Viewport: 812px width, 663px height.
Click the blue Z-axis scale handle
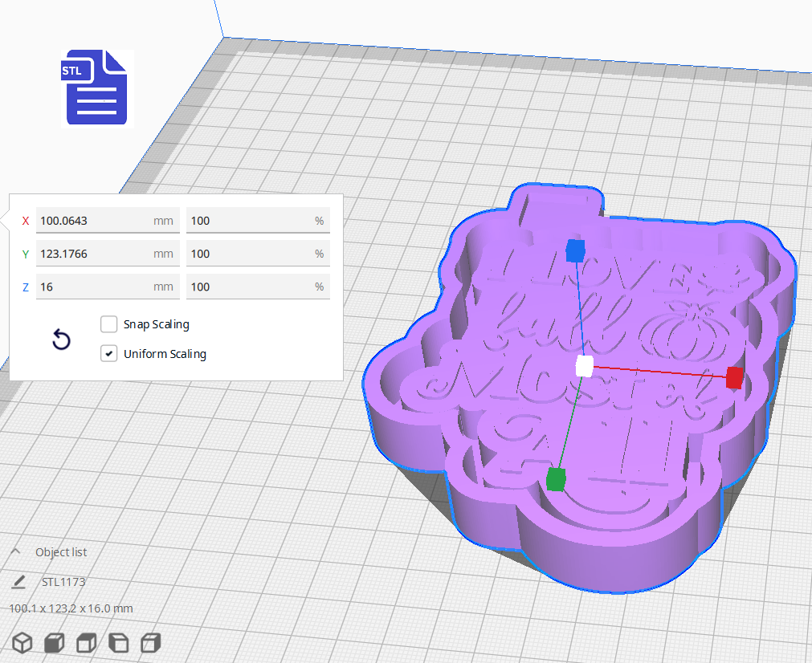pos(574,250)
